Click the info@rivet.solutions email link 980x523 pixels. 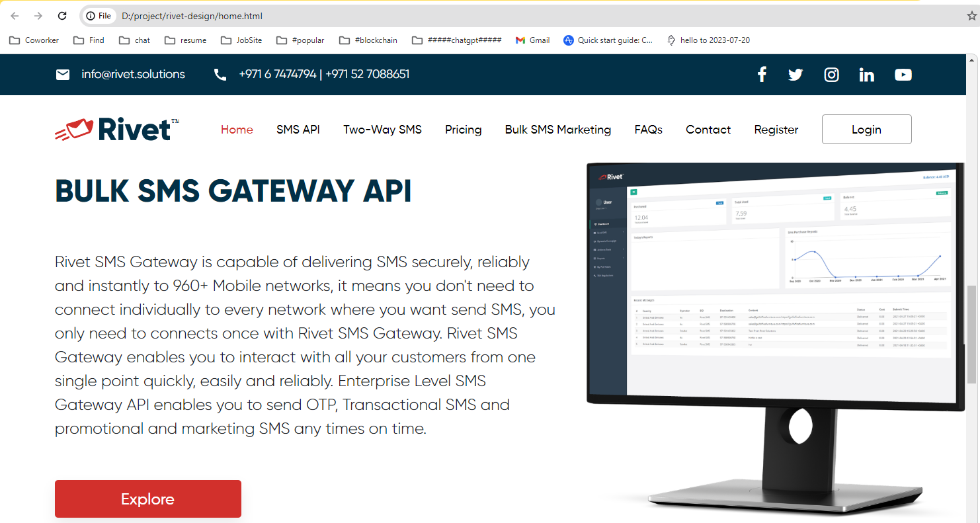click(x=133, y=75)
